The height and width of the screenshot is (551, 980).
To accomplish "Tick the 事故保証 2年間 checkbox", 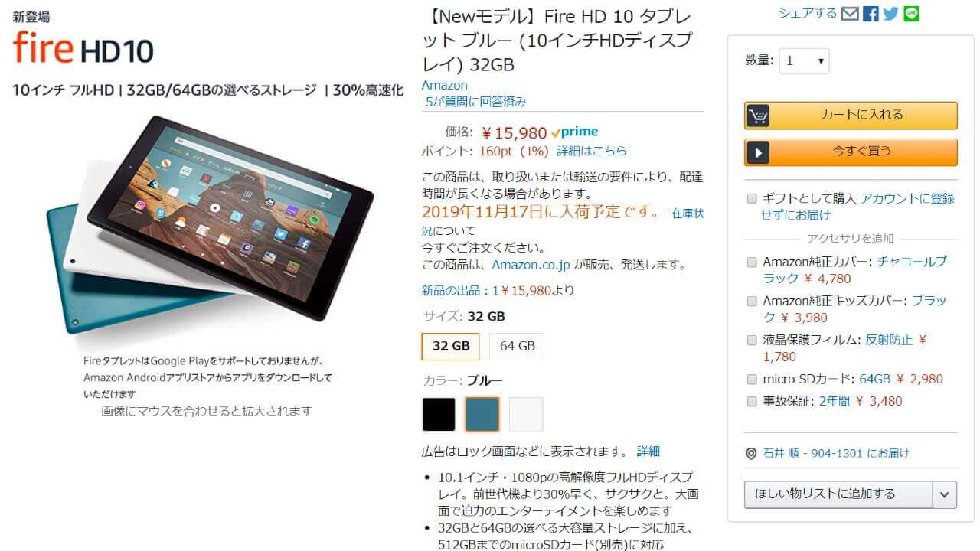I will [x=752, y=401].
